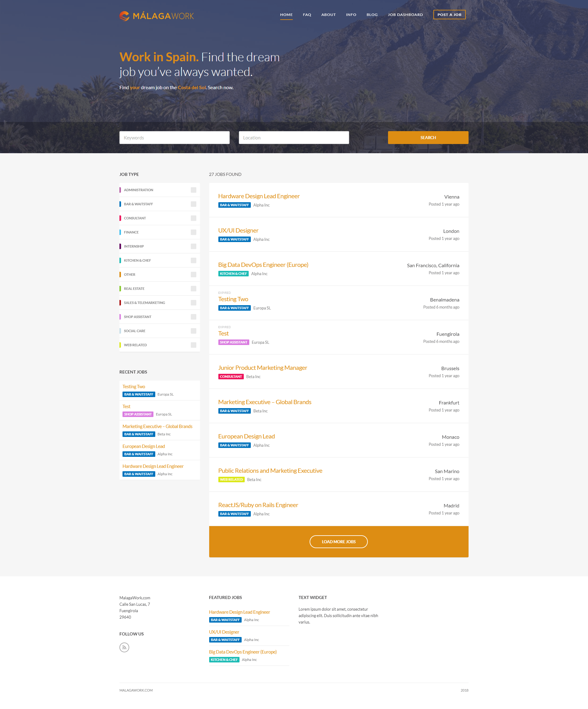Open UX/UI Designer in Featured Jobs

[224, 632]
